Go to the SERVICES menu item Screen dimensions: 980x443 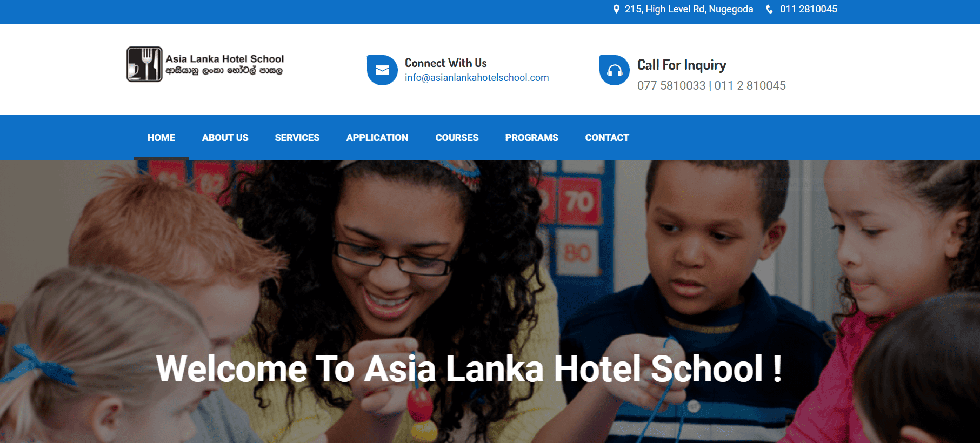click(297, 138)
